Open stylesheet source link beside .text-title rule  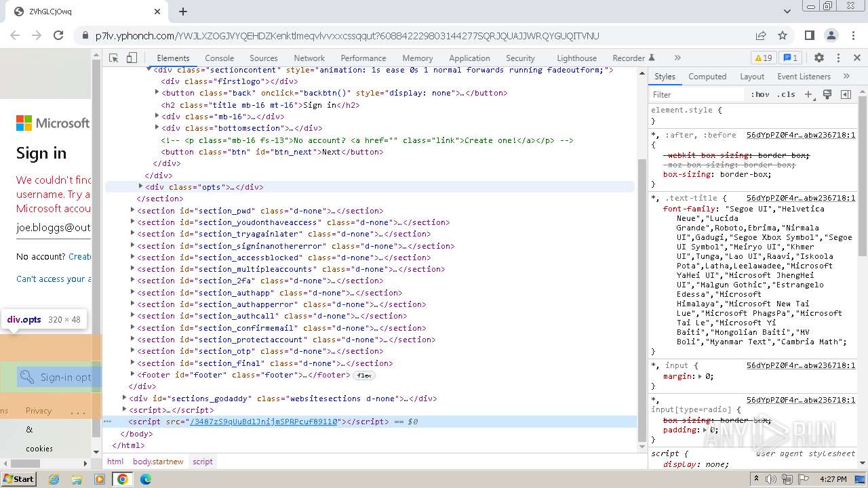coord(801,198)
